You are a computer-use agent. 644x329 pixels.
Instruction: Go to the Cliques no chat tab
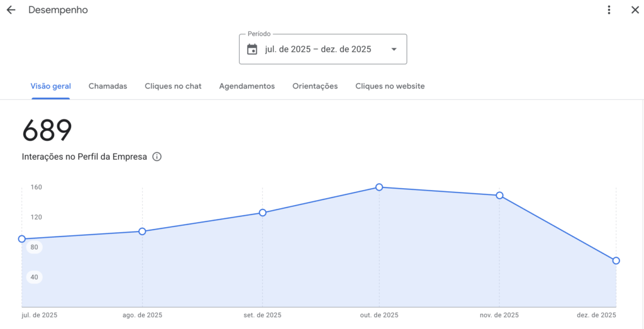tap(173, 86)
